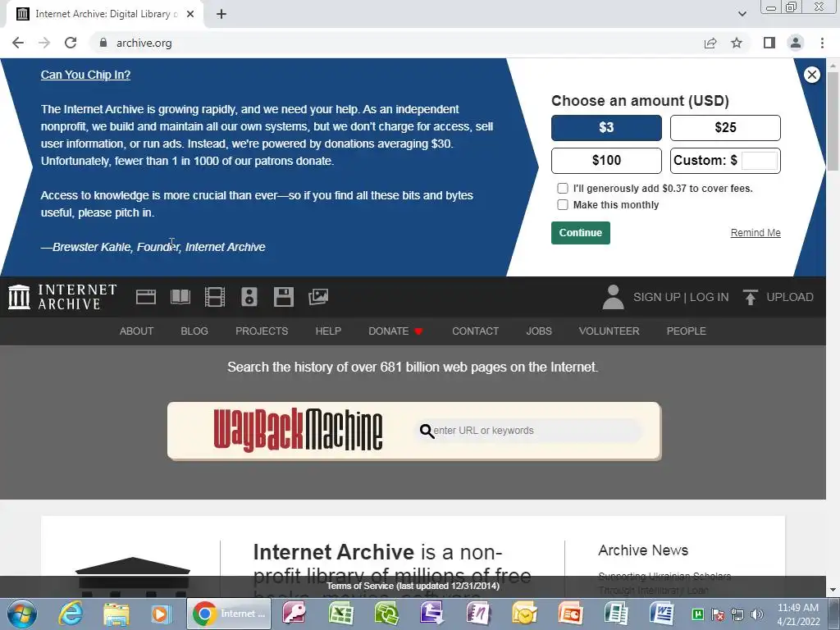Open the Images icon
840x630 pixels.
pos(318,297)
